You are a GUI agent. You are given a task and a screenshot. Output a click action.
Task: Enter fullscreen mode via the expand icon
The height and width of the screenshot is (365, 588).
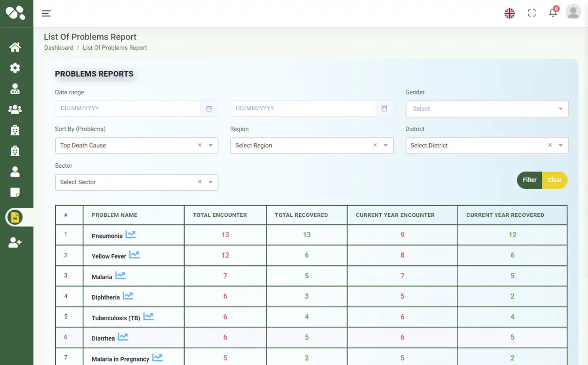(x=531, y=13)
